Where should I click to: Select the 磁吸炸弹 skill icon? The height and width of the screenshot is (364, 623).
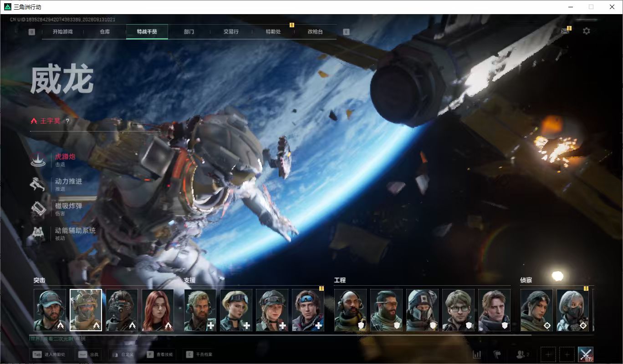click(x=38, y=208)
